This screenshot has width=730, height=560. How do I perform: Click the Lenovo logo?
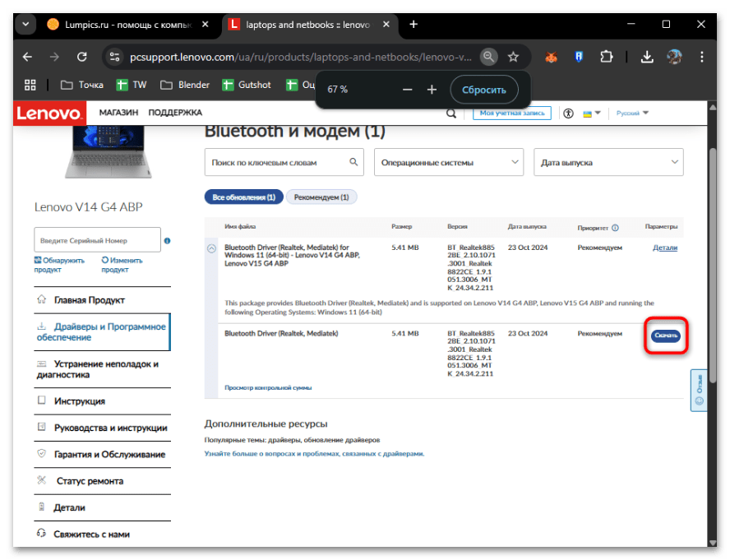pos(49,113)
